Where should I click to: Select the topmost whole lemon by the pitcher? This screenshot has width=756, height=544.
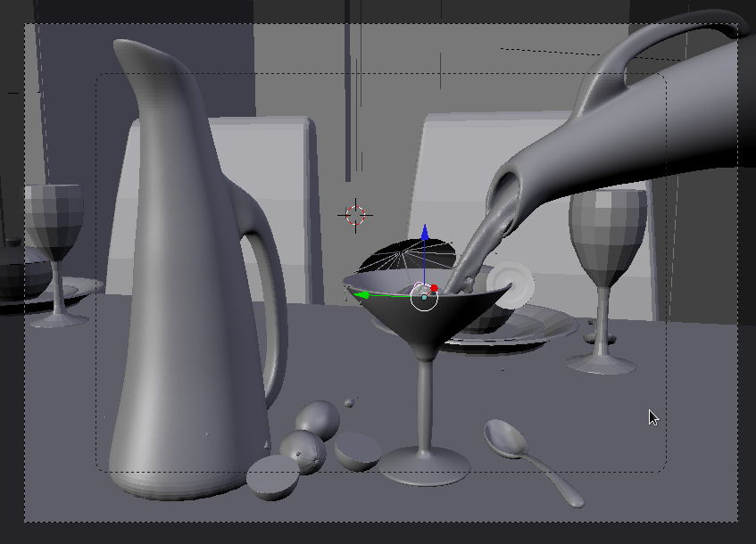(318, 420)
